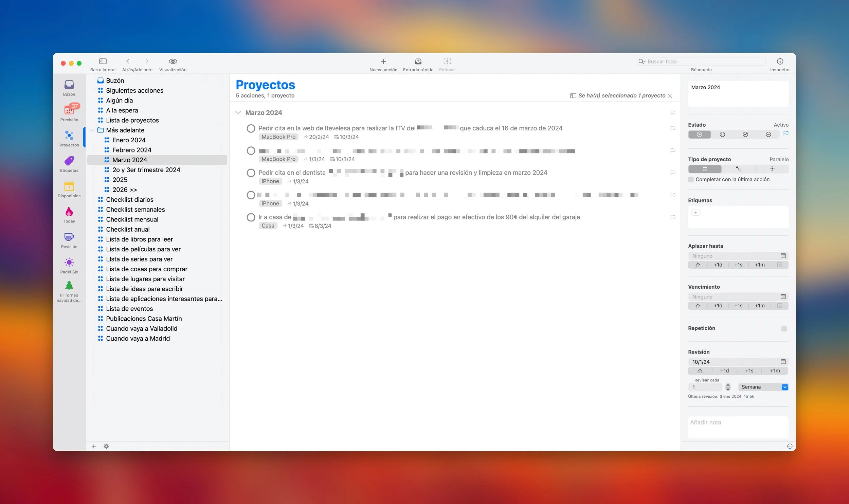This screenshot has width=849, height=504.
Task: Open the Semana review interval dropdown
Action: coord(784,387)
